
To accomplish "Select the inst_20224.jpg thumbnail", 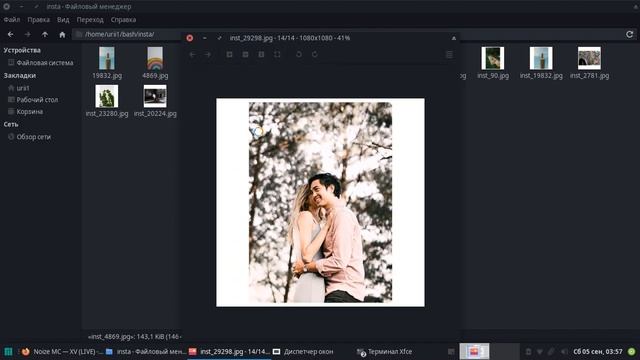I will point(155,96).
